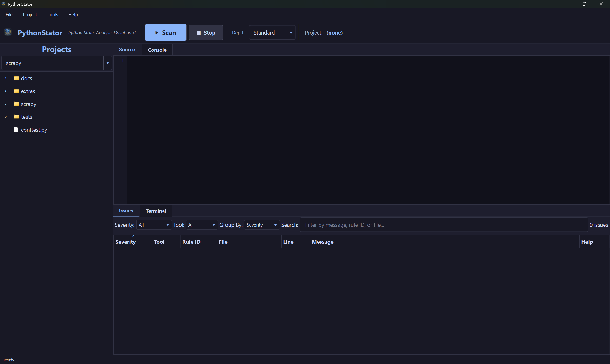Click the Stop button
Screen dimensions: 610x364
(x=206, y=32)
